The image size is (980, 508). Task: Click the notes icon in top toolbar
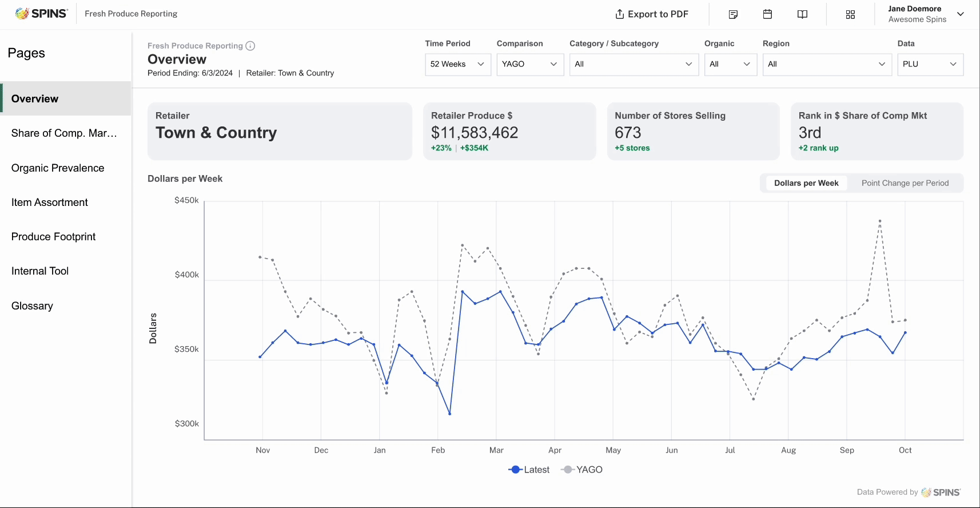click(x=733, y=14)
